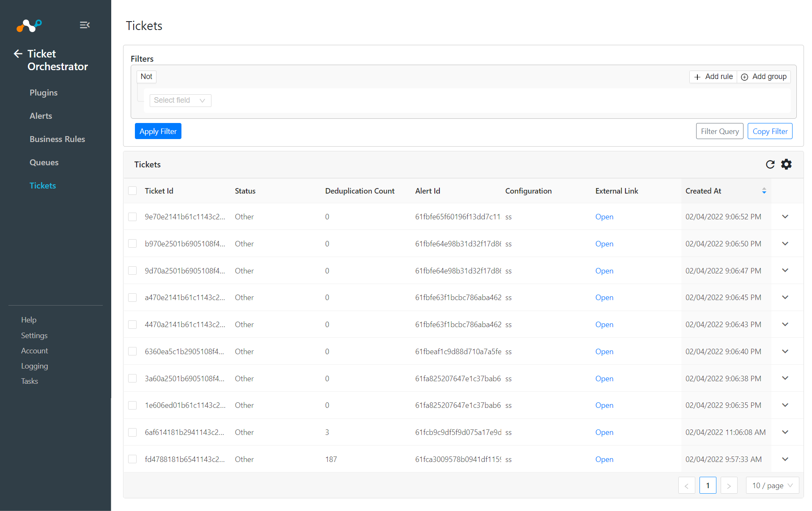This screenshot has width=812, height=511.
Task: Check the box for ticket 3a60a2501b6905108f4
Action: click(132, 379)
